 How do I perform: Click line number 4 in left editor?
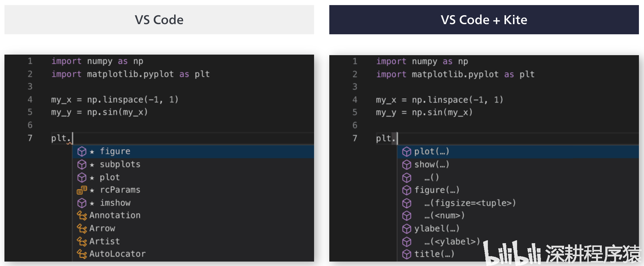(x=30, y=100)
